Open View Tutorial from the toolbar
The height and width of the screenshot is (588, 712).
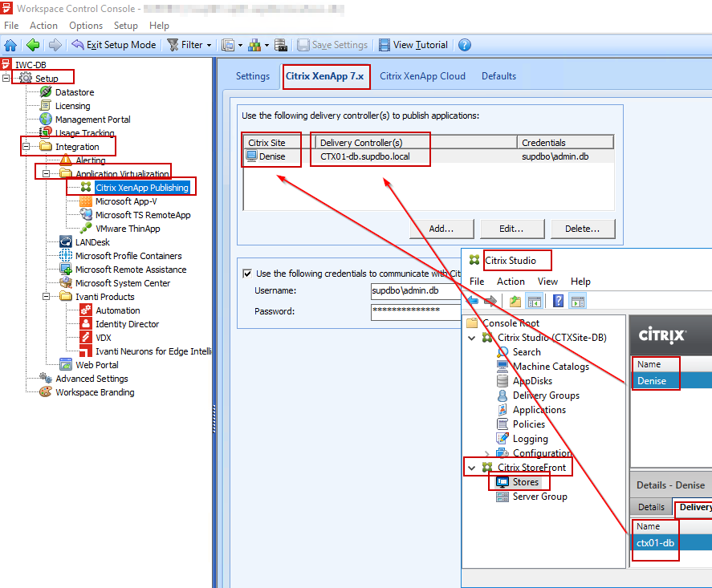click(x=413, y=44)
